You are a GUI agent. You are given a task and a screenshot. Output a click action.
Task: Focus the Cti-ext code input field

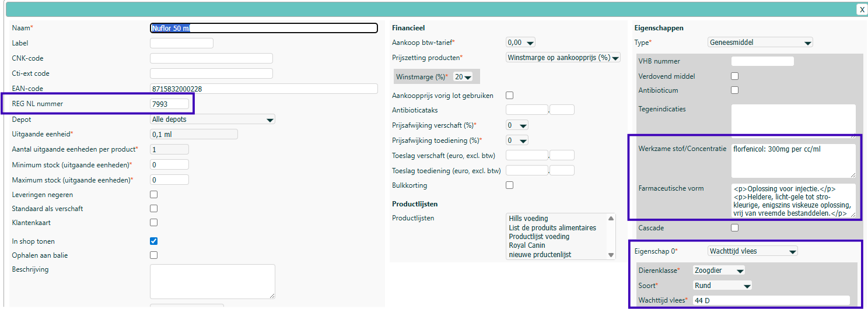[211, 73]
